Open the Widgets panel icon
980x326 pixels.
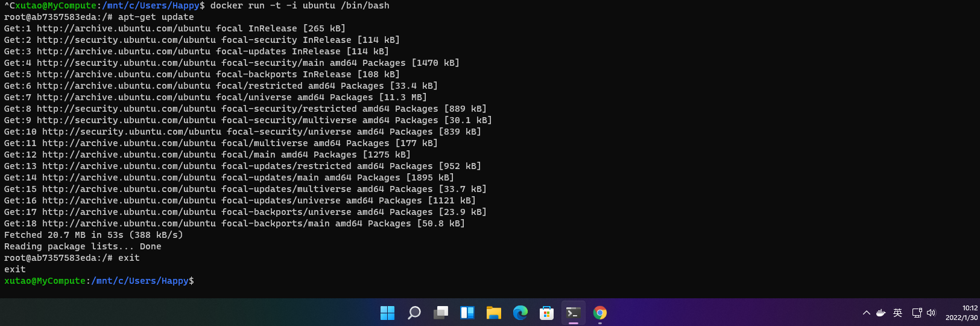pyautogui.click(x=467, y=313)
